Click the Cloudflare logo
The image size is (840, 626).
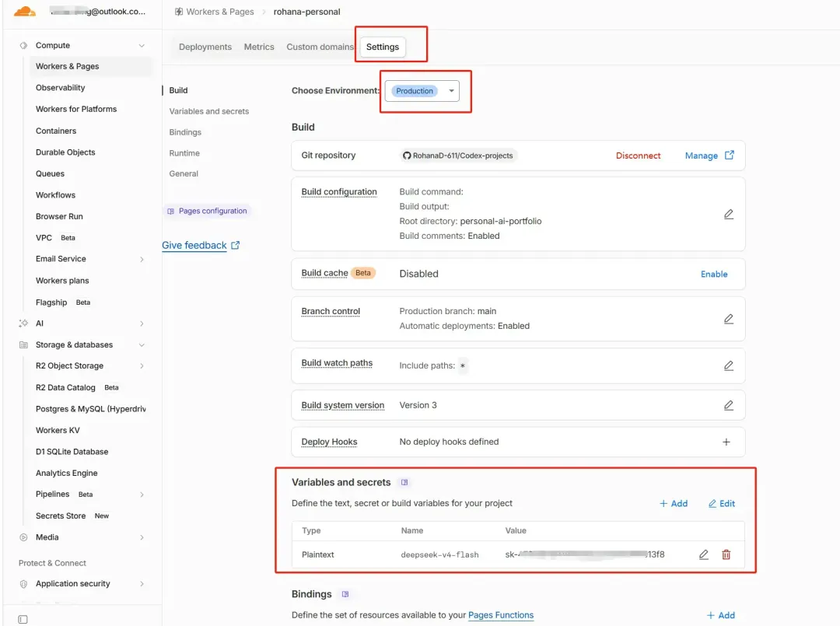coord(25,11)
